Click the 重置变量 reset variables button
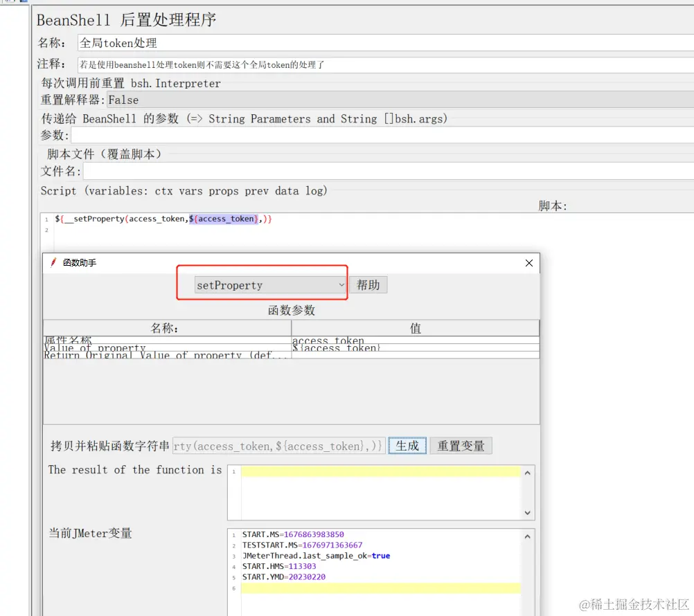The image size is (694, 616). tap(461, 446)
